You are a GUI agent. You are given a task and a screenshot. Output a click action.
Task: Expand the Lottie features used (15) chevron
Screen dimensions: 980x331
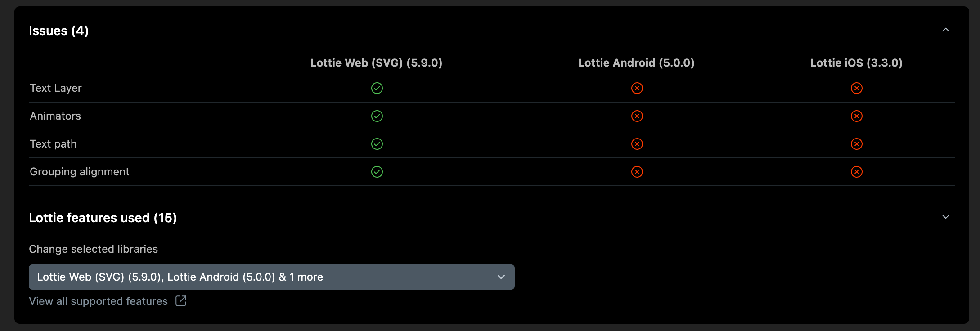coord(945,217)
